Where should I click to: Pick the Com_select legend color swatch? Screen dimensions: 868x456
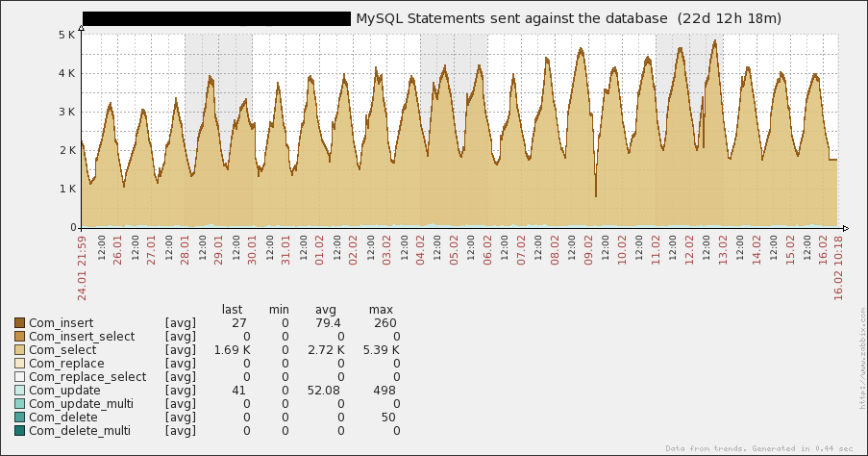coord(20,349)
